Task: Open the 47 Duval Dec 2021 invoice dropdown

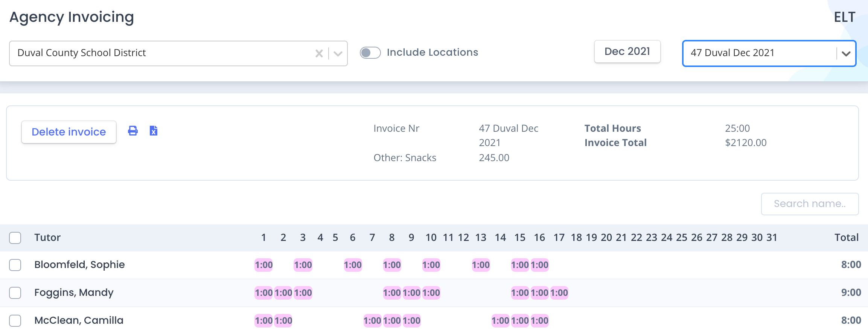Action: point(769,53)
